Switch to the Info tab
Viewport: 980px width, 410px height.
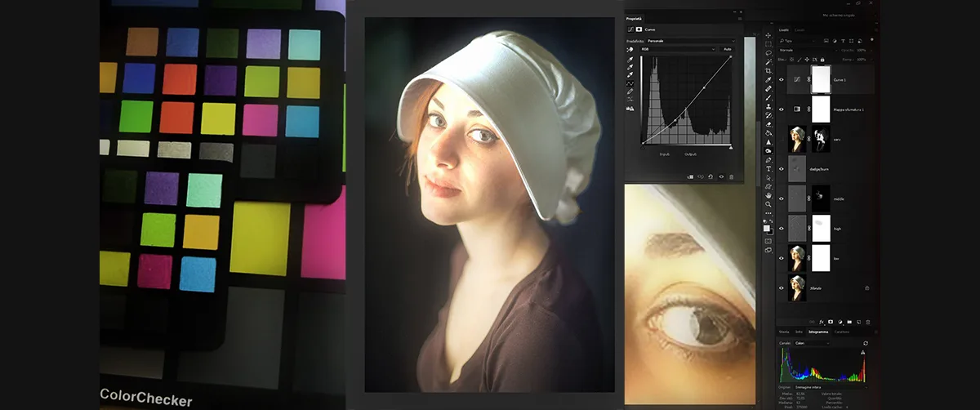click(x=800, y=332)
